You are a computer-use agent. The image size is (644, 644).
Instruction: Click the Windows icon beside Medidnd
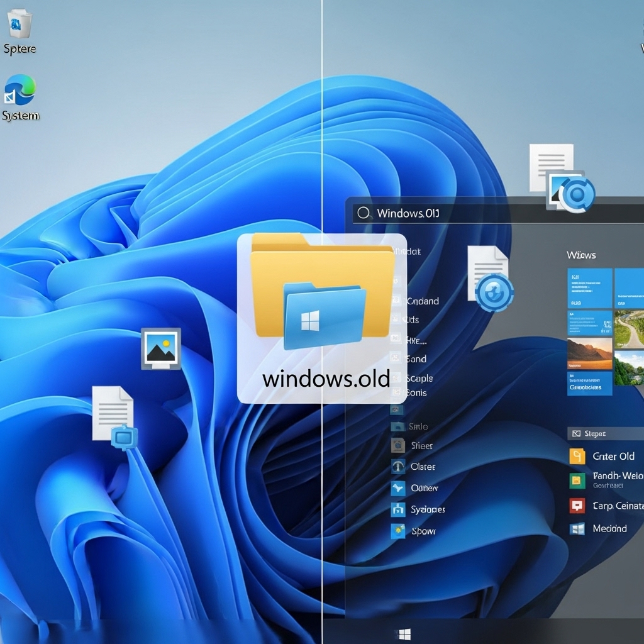pos(577,528)
